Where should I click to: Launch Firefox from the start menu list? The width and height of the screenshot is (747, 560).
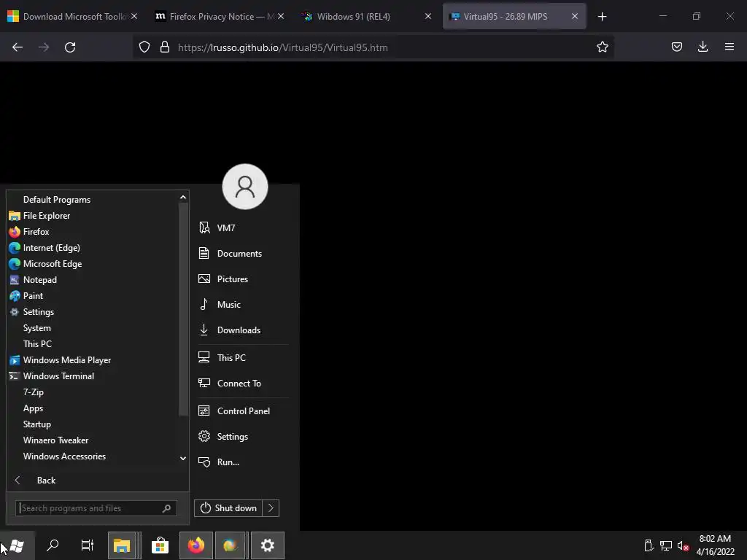coord(36,231)
